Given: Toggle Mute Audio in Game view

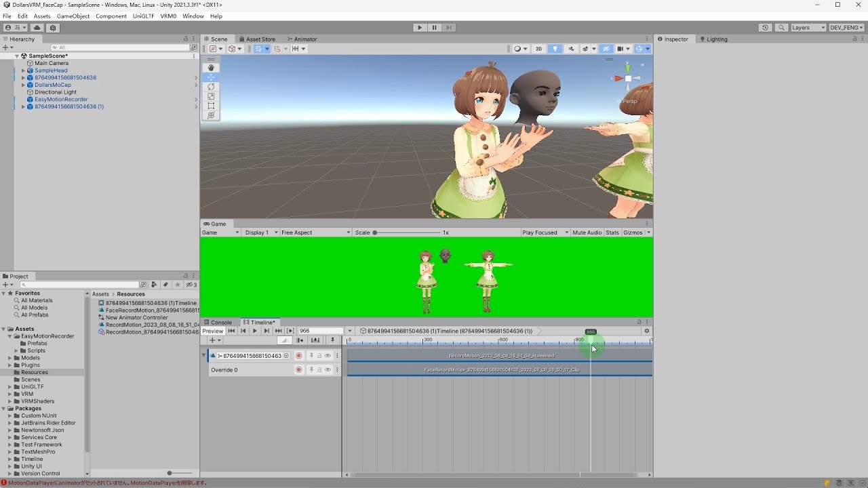Looking at the screenshot, I should [x=587, y=232].
